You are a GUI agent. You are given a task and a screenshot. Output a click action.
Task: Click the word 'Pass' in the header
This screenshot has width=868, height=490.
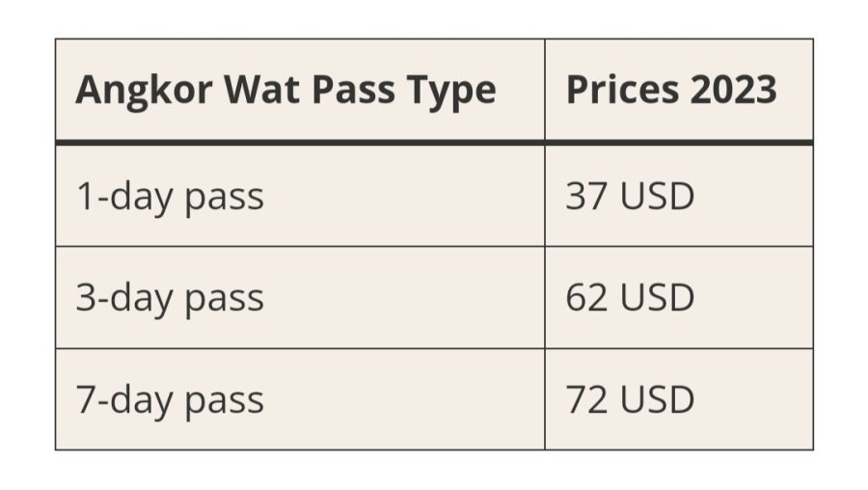click(353, 90)
